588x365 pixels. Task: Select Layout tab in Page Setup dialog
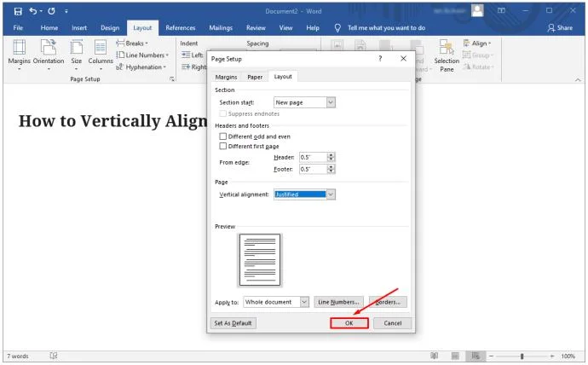pos(283,77)
